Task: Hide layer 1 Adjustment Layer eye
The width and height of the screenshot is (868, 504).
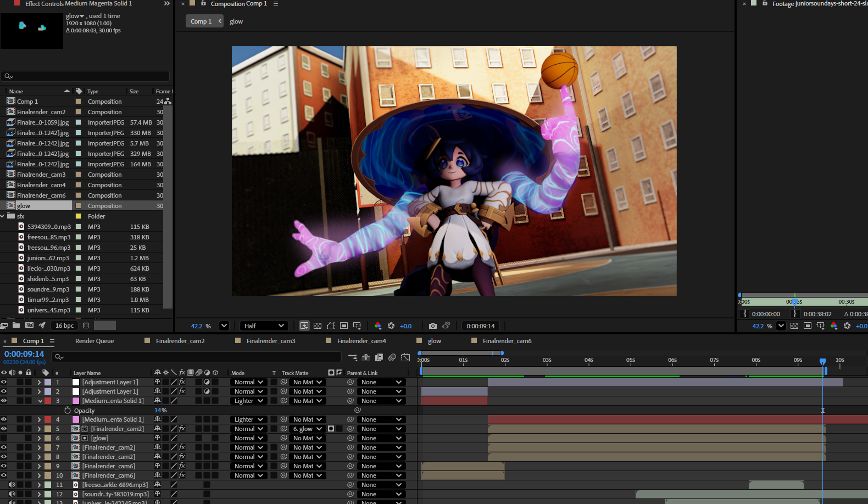Action: (4, 382)
